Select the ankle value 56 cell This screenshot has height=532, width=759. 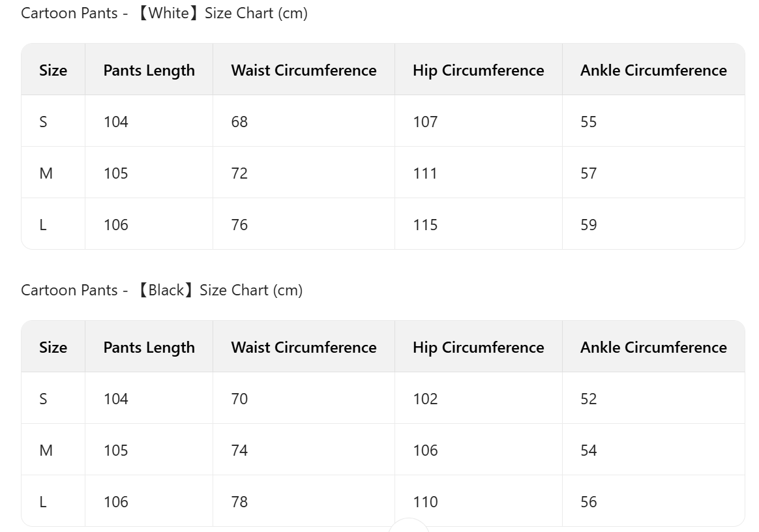click(588, 502)
